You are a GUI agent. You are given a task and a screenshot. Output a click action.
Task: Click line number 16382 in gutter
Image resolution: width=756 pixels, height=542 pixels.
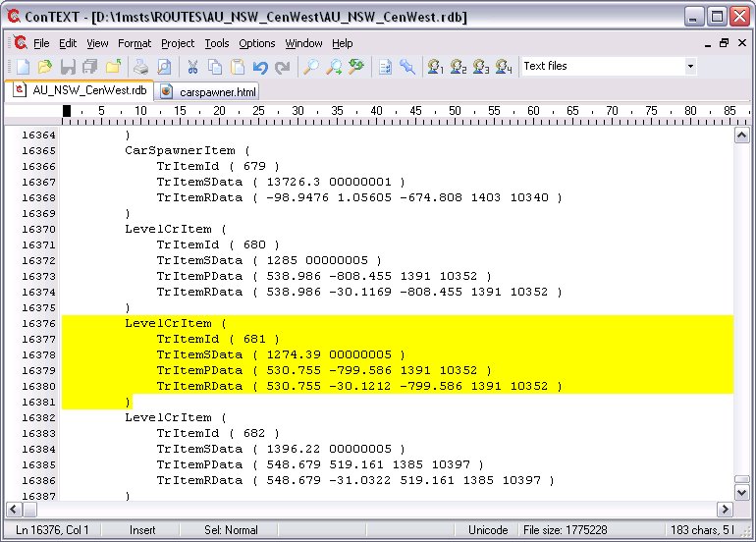(x=38, y=417)
